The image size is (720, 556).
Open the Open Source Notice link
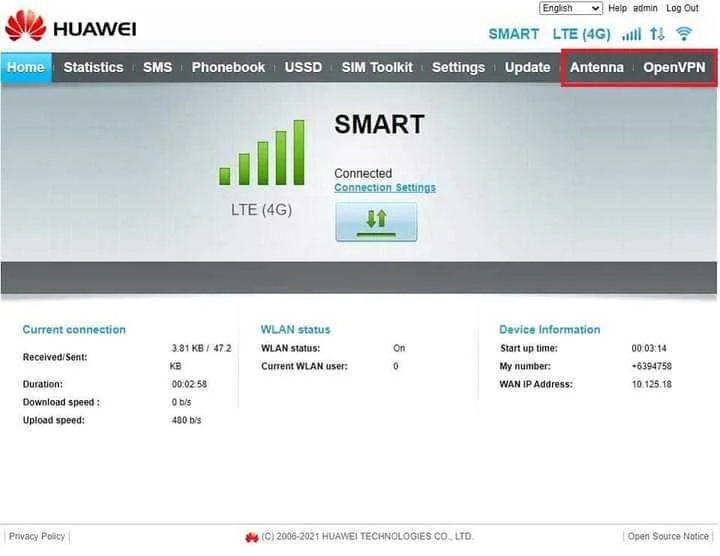(x=668, y=536)
